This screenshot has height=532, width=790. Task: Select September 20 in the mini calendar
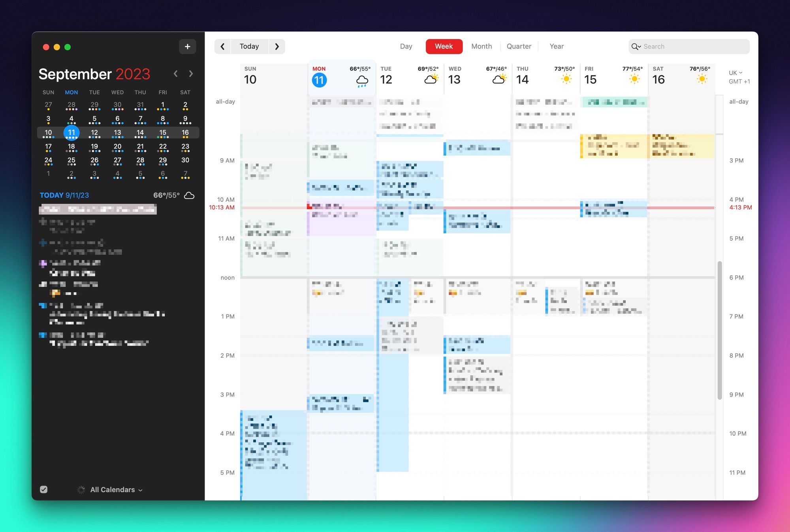click(117, 146)
